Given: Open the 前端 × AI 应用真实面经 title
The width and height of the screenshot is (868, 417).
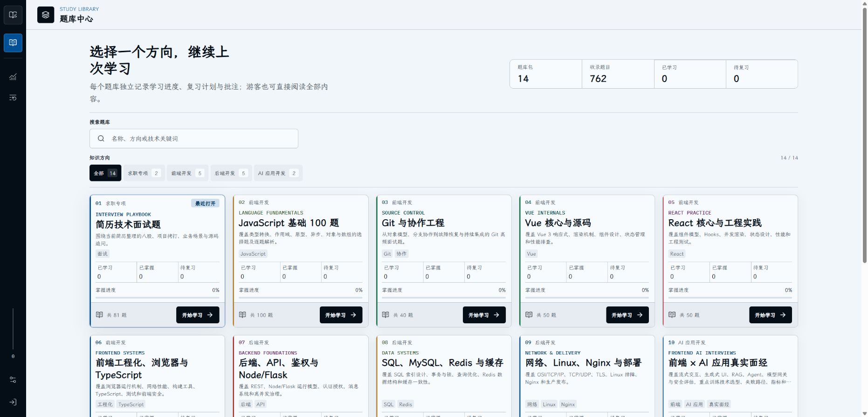Looking at the screenshot, I should tap(717, 362).
